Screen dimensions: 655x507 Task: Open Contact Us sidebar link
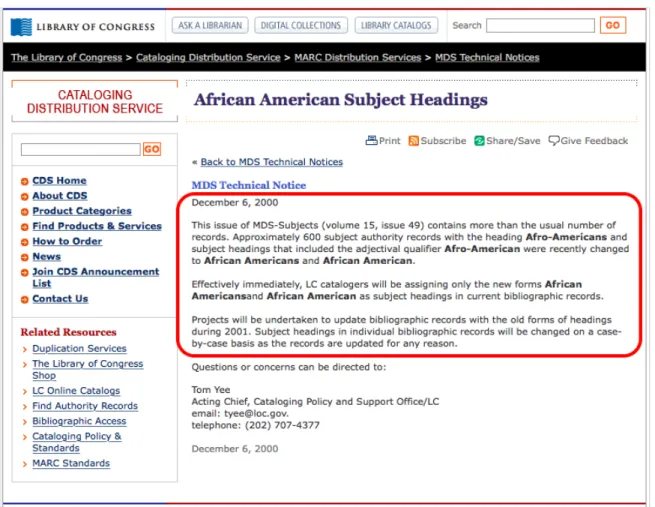(60, 299)
